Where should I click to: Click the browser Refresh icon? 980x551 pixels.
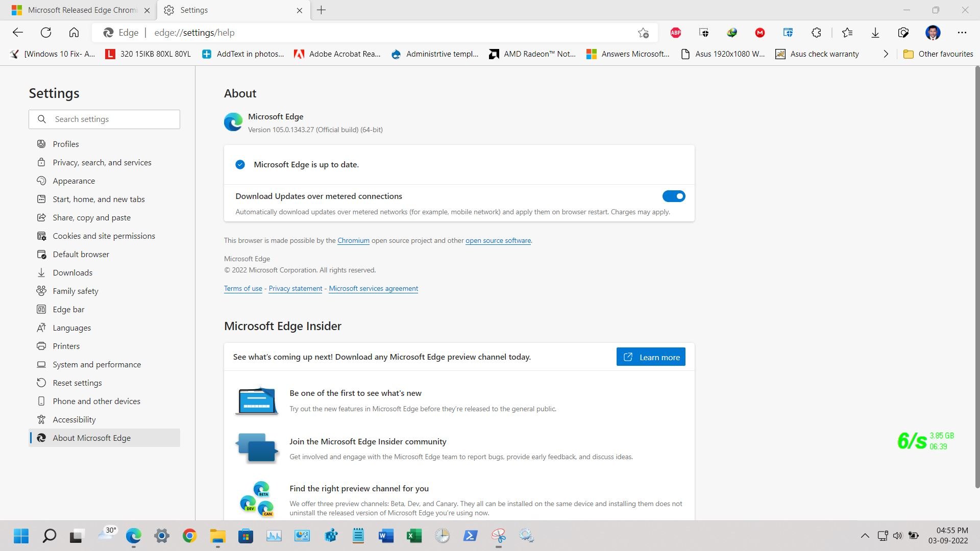[x=46, y=33]
